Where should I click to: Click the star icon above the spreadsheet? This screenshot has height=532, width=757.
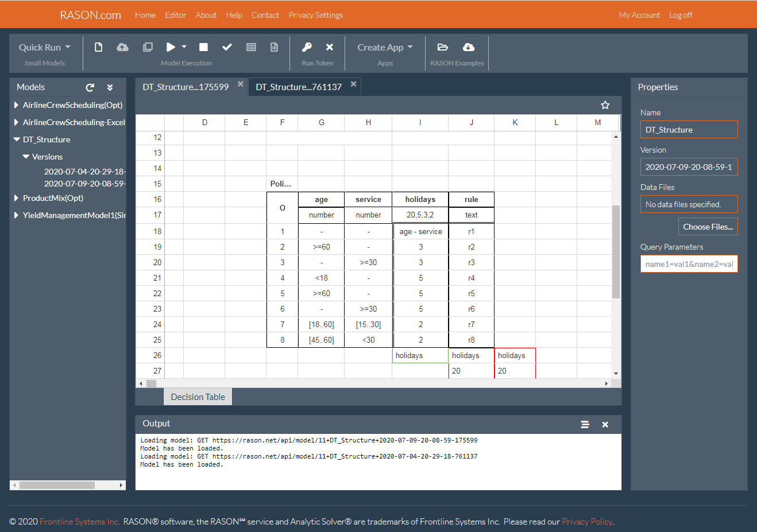pos(605,105)
